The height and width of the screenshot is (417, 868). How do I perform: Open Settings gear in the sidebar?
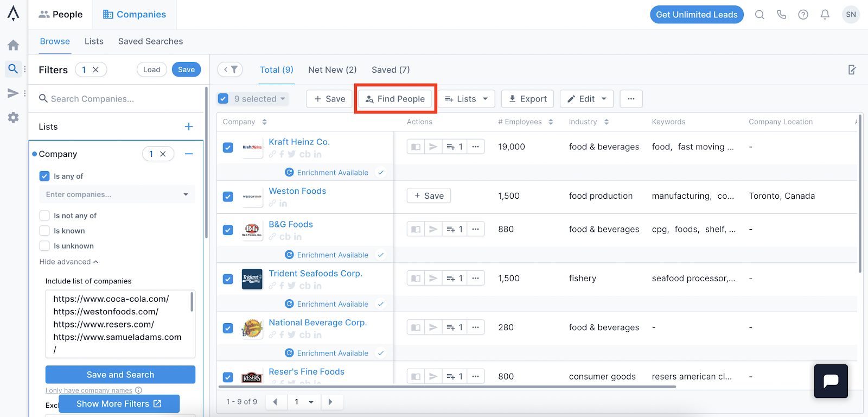13,117
